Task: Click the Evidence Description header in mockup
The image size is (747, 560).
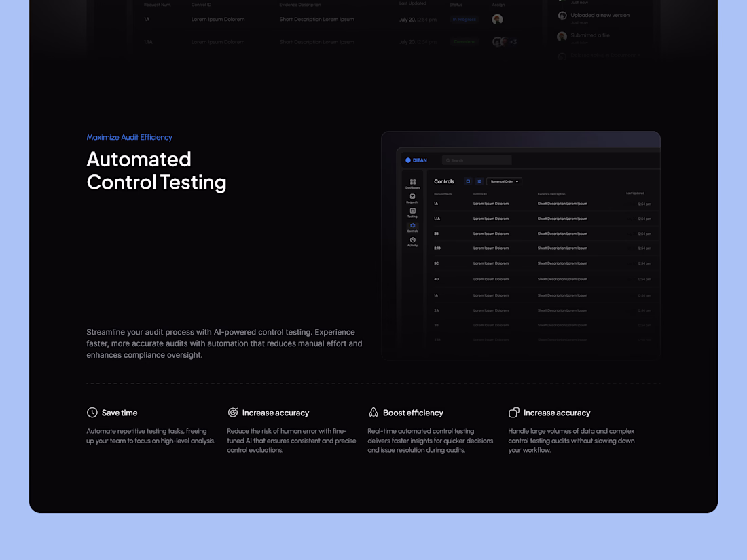Action: click(x=551, y=194)
